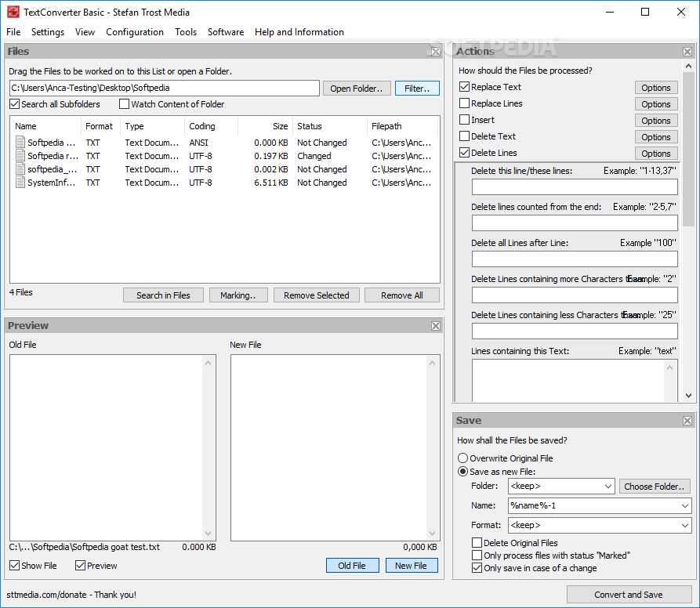Click Actions panel scrollbar down arrow

coord(688,395)
